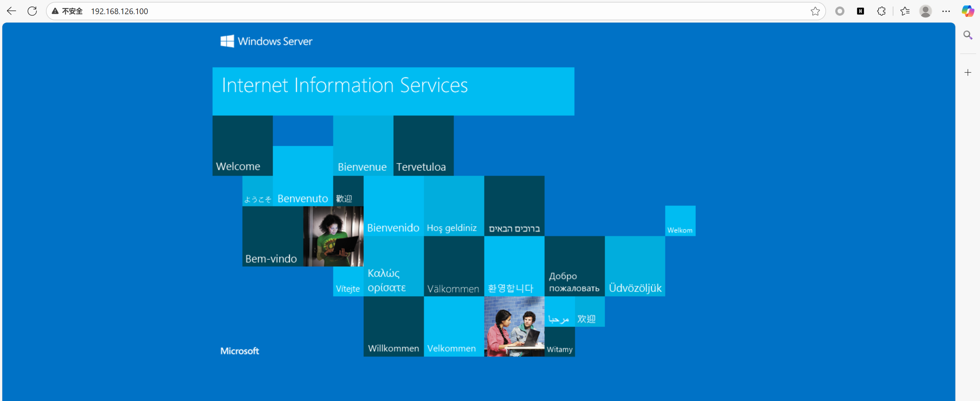Click the Bienvenido tile
The height and width of the screenshot is (401, 980).
394,206
